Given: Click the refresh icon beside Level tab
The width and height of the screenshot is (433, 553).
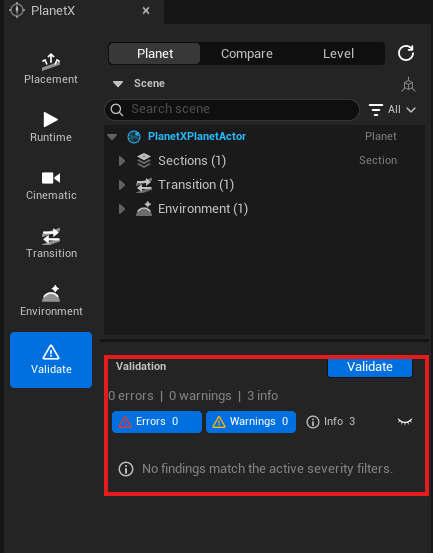Looking at the screenshot, I should [x=406, y=53].
